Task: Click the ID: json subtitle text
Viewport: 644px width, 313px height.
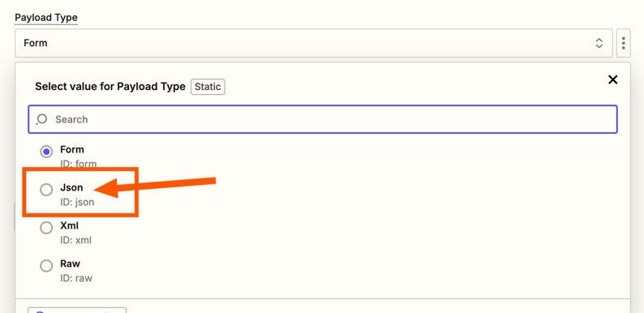Action: (77, 202)
